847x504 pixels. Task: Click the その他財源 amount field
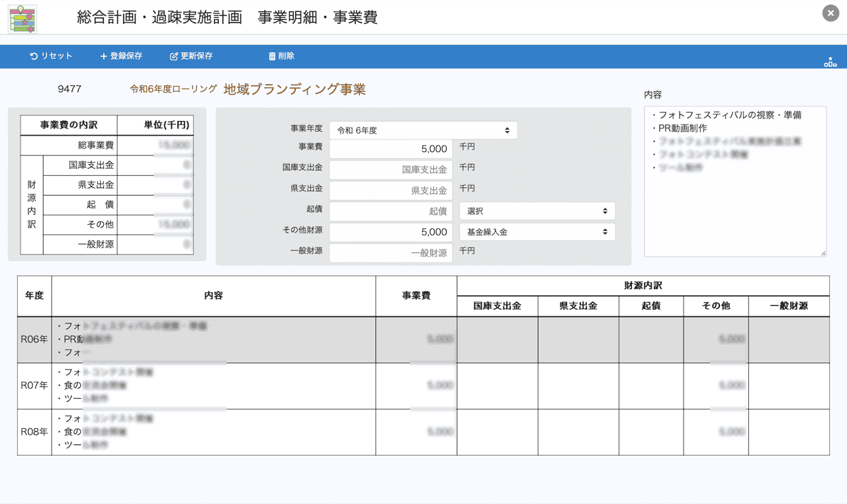click(390, 232)
